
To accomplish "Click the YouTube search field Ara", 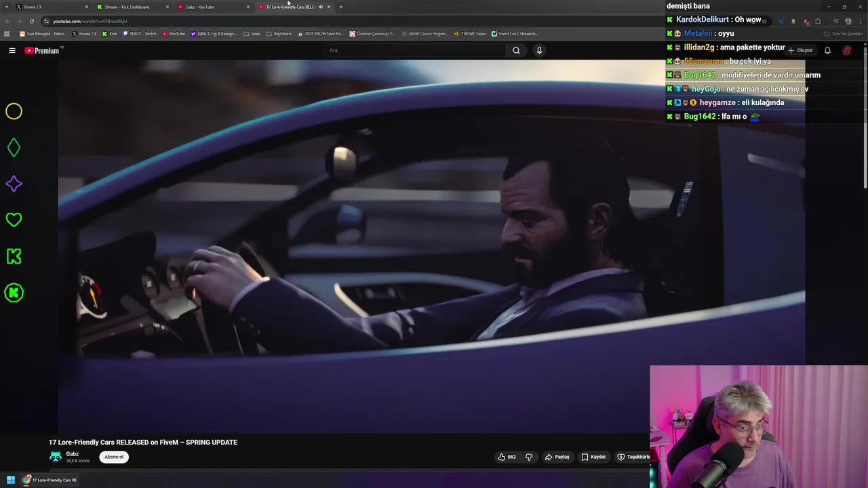I will [415, 50].
